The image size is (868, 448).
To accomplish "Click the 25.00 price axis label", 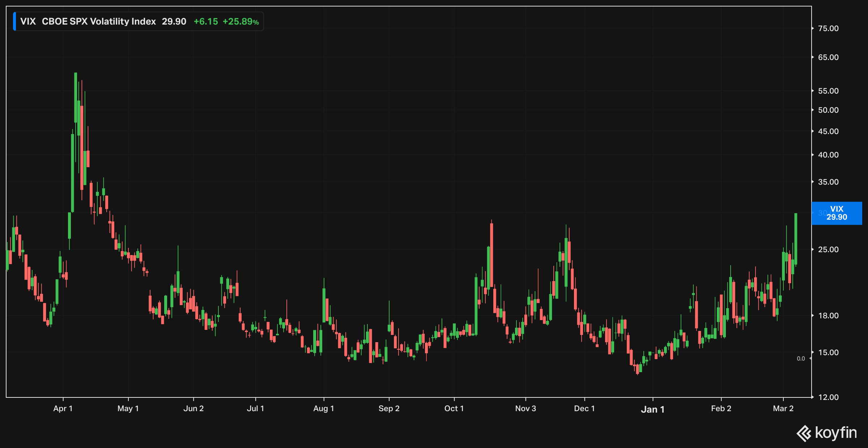I will pos(828,250).
